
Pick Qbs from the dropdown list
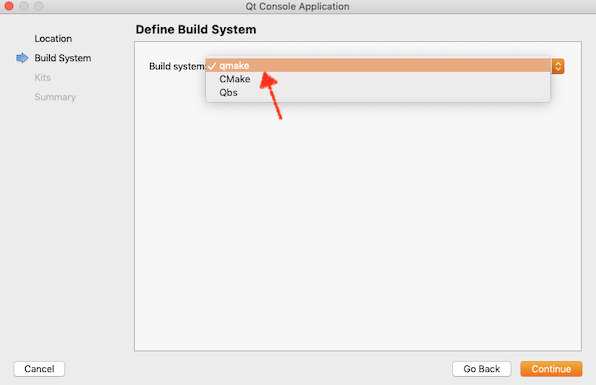pos(378,92)
